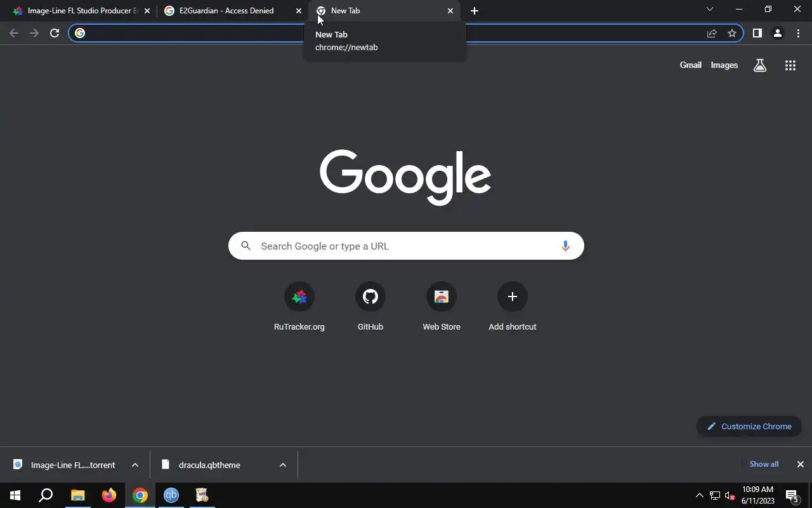
Task: Open the Chrome profile menu
Action: 778,33
